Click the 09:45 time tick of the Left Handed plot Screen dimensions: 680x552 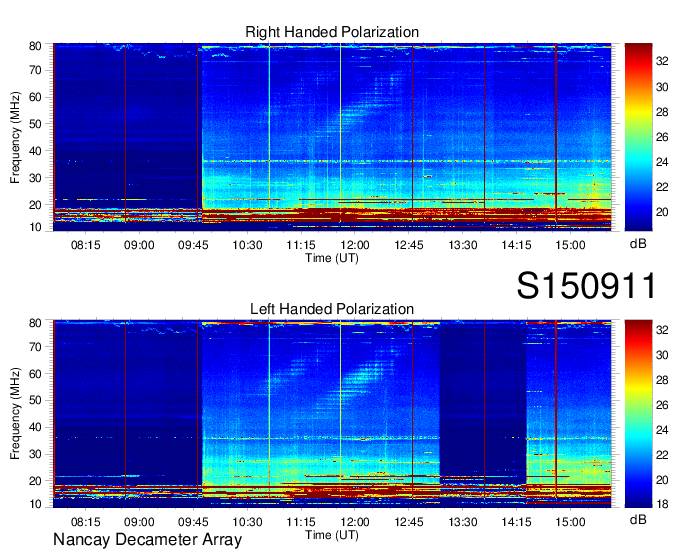[193, 522]
